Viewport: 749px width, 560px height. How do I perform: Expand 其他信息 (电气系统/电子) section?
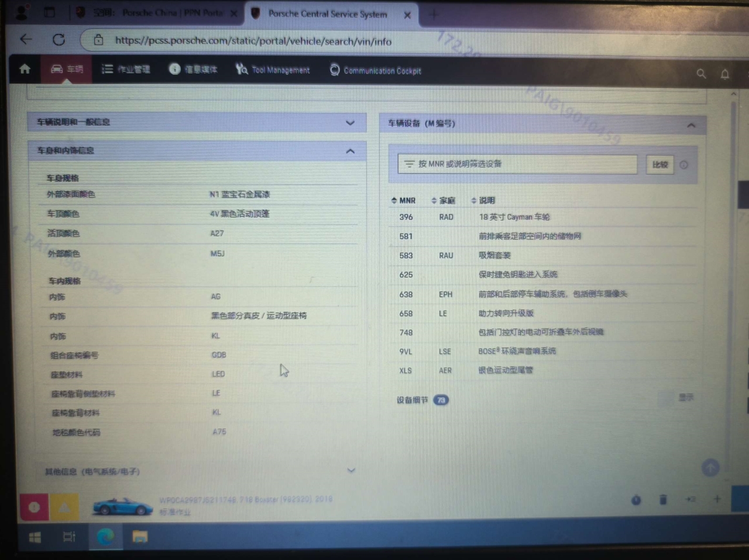tap(199, 471)
